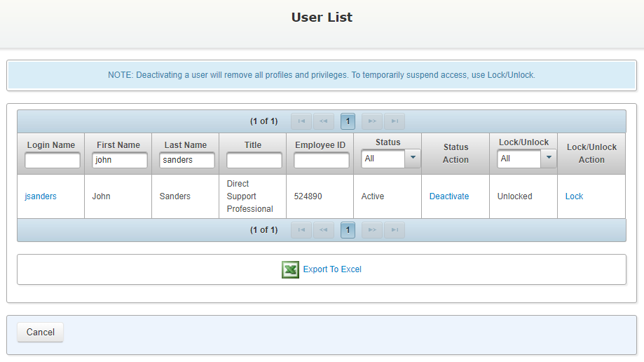Image resolution: width=644 pixels, height=362 pixels.
Task: Click the Excel icon next to Export
Action: point(290,270)
